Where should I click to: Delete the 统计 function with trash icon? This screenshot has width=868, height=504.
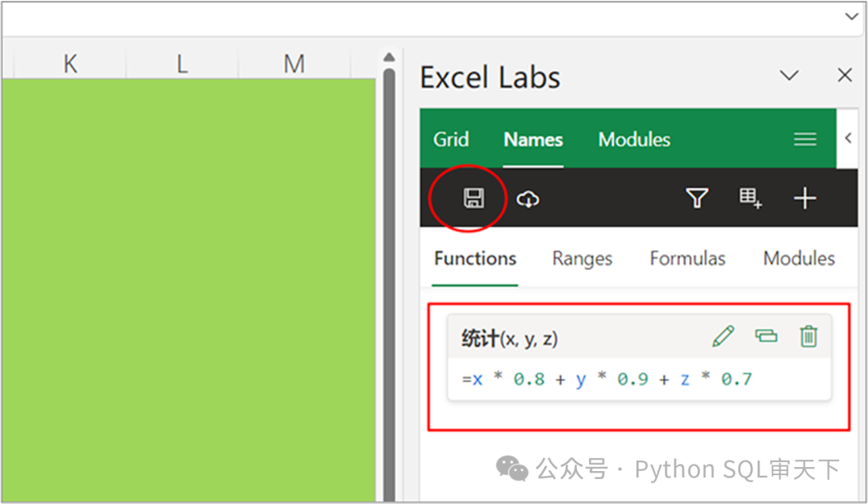point(809,336)
